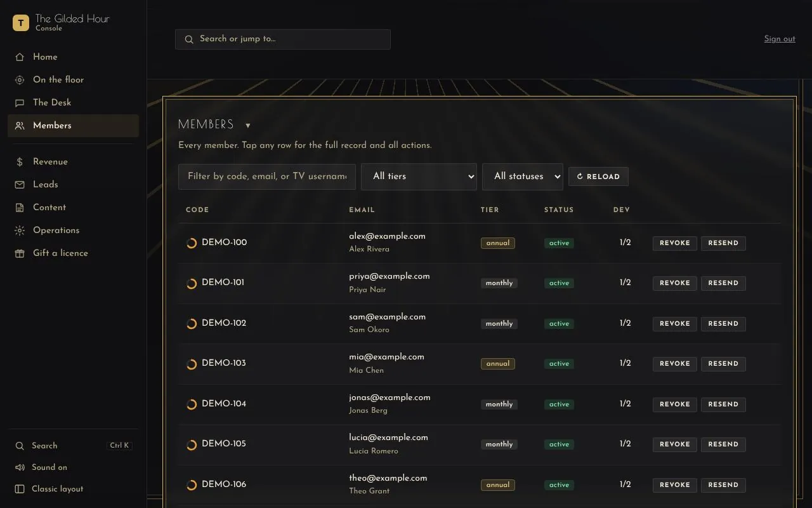Viewport: 812px width, 508px height.
Task: Open The Desk section
Action: point(73,103)
